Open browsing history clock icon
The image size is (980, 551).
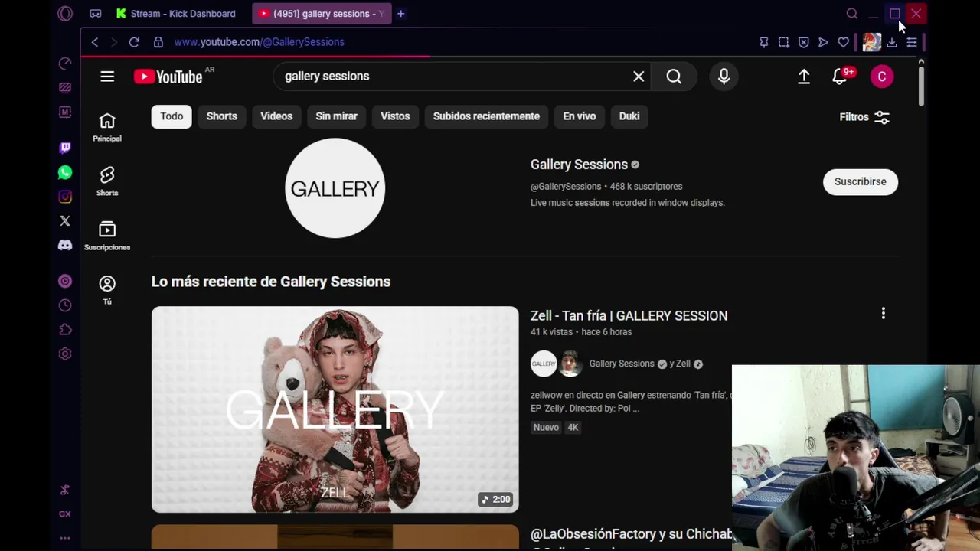(65, 305)
